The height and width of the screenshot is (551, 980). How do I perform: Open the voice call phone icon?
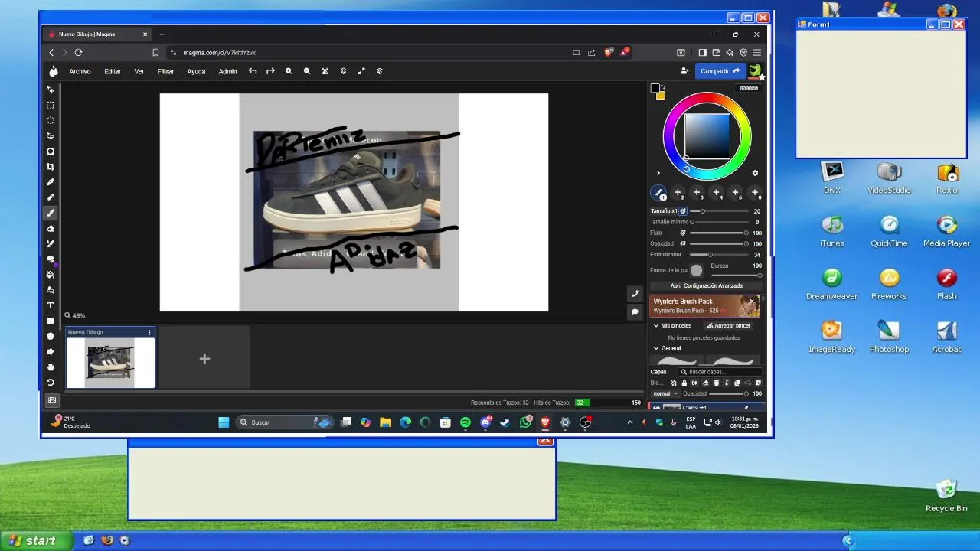pyautogui.click(x=634, y=294)
